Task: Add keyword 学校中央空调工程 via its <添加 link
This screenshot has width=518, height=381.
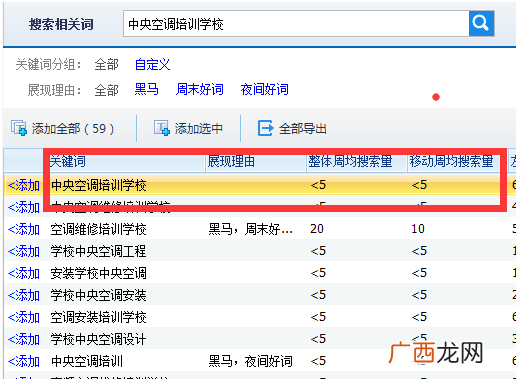Action: 24,251
